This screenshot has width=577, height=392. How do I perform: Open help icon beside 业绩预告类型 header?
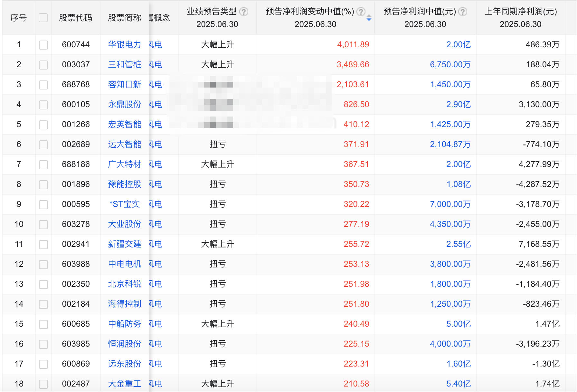click(x=244, y=12)
